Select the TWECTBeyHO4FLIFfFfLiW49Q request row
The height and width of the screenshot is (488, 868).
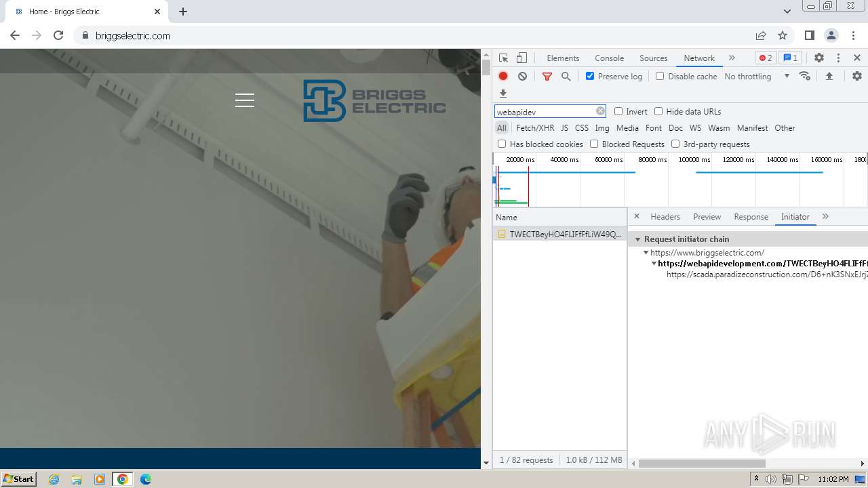pyautogui.click(x=559, y=234)
